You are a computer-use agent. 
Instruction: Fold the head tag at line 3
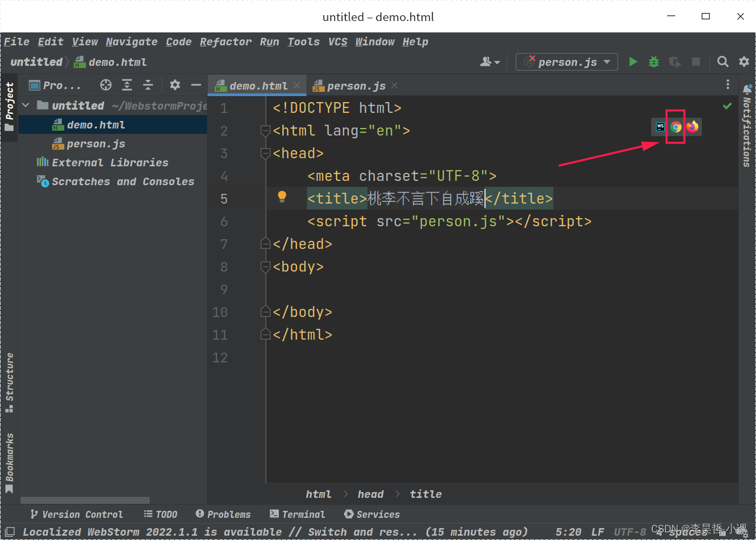265,153
